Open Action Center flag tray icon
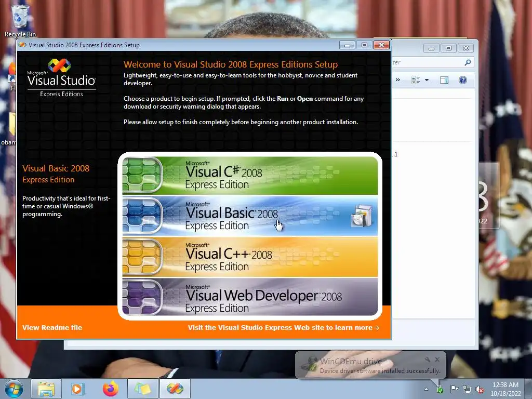 454,389
